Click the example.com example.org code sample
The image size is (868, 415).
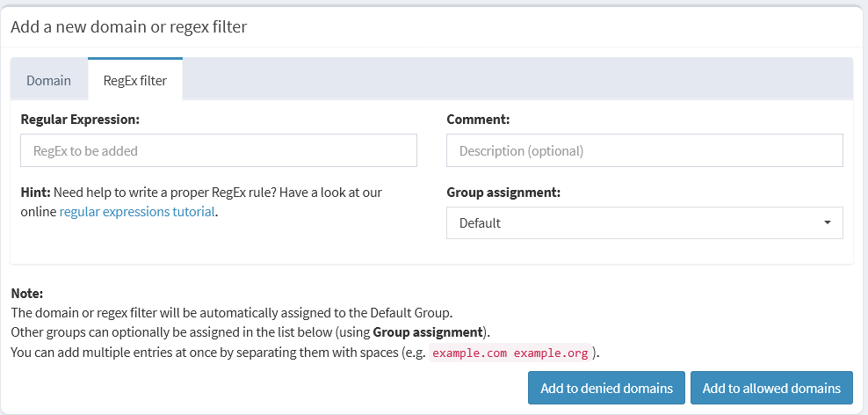tap(510, 353)
